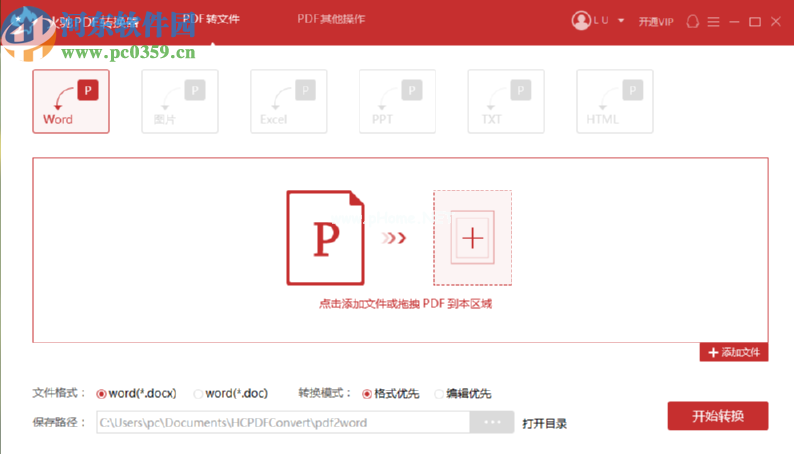Viewport: 794px width, 454px height.
Task: Click the 开始转换 start conversion button
Action: click(x=718, y=416)
